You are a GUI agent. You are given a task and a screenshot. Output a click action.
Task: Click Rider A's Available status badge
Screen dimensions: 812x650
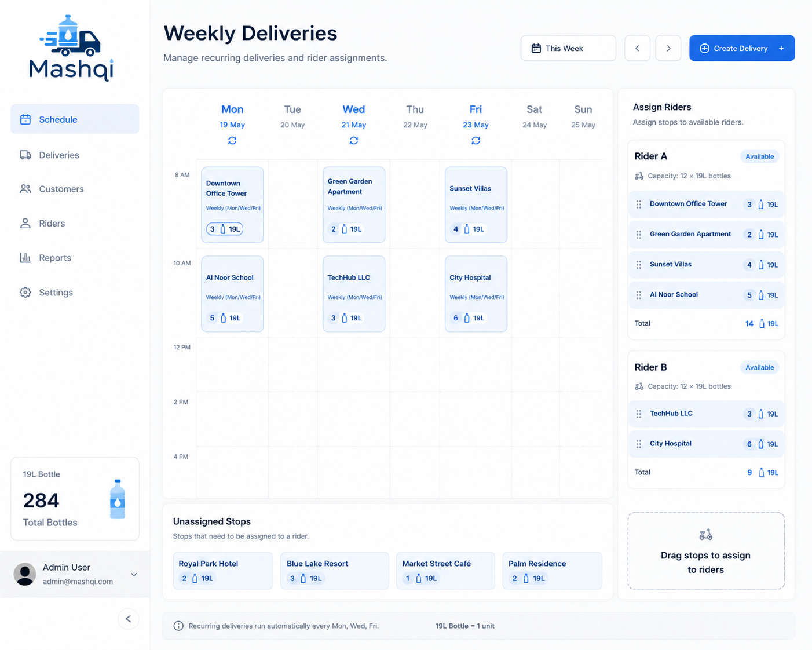point(760,156)
